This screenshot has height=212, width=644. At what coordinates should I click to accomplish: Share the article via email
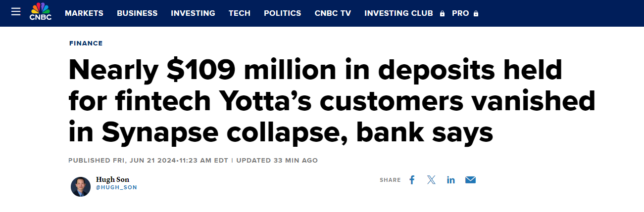click(470, 180)
